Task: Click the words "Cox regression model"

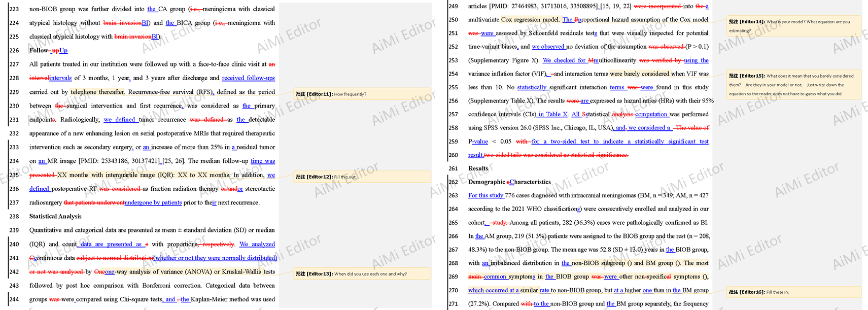Action: click(x=530, y=20)
